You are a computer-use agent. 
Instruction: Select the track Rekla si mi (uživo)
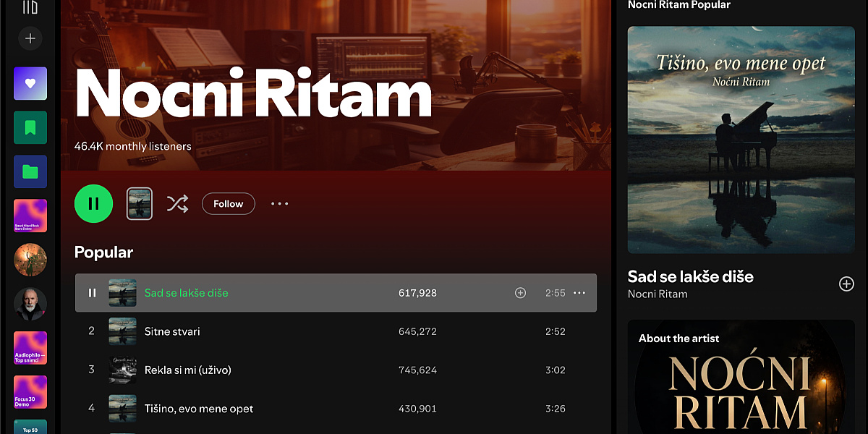(x=336, y=370)
